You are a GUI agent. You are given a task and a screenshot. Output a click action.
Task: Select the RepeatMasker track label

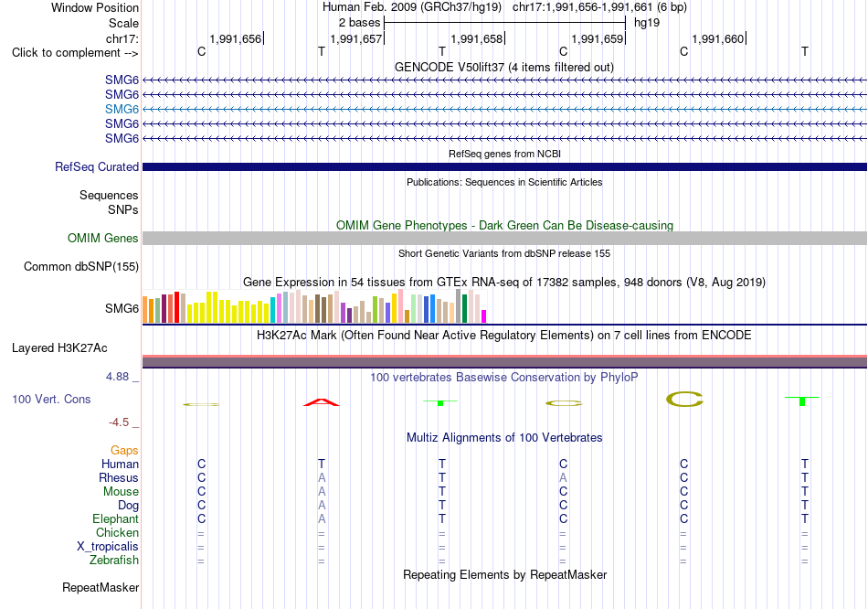(101, 587)
